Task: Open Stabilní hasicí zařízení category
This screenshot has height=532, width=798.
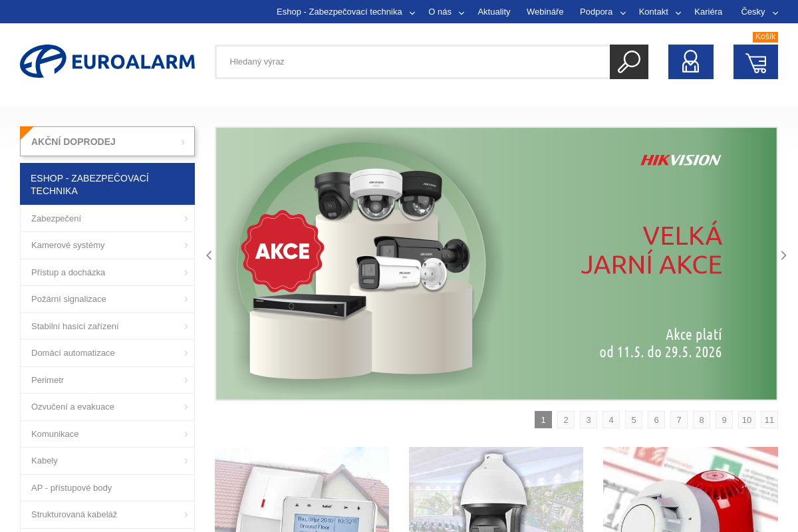Action: point(107,327)
